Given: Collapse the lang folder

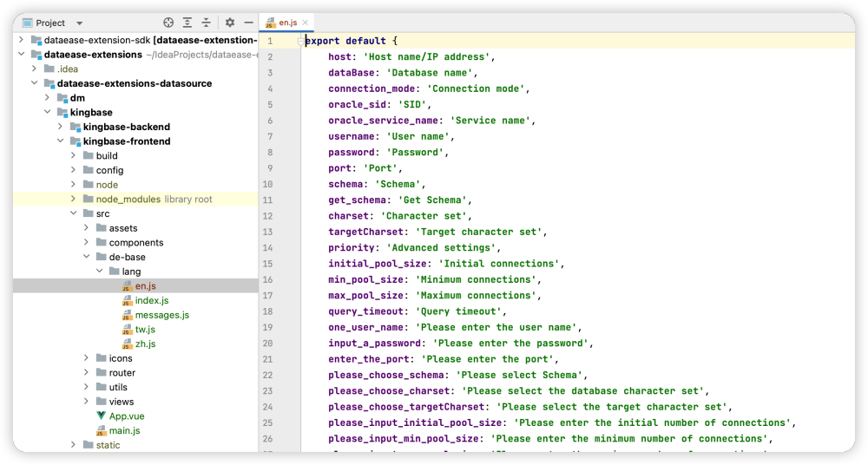Looking at the screenshot, I should point(100,272).
